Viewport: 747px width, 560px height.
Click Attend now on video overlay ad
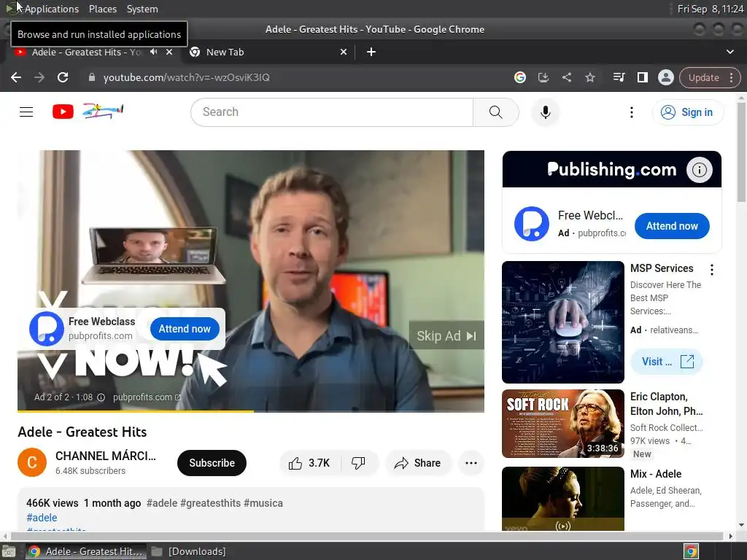click(185, 329)
